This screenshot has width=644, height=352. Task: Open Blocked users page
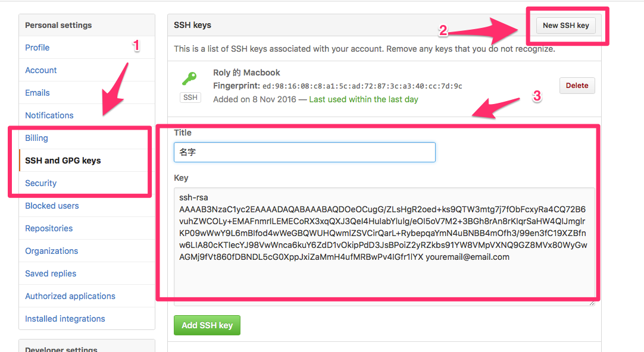tap(52, 206)
